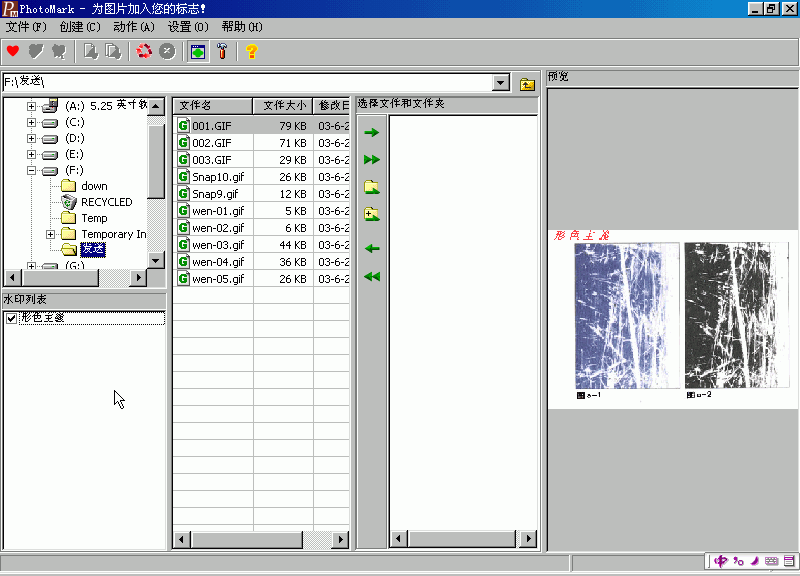Click the rightmost icon in the IME bar

789,561
